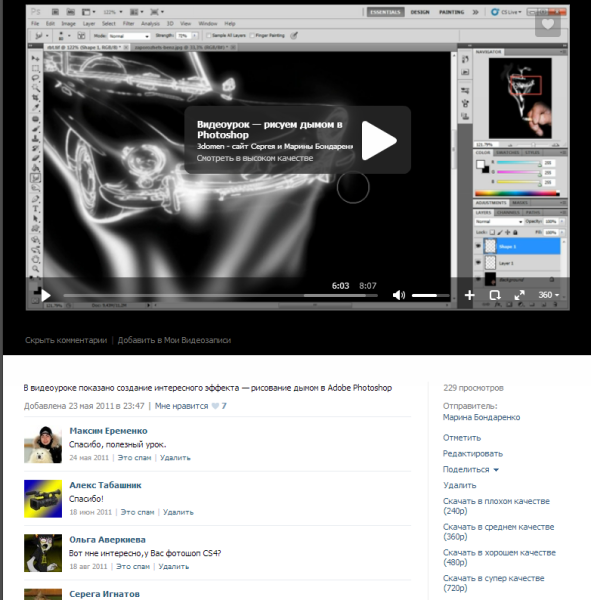
Task: Expand the 'Поделиться' share dropdown
Action: point(470,470)
